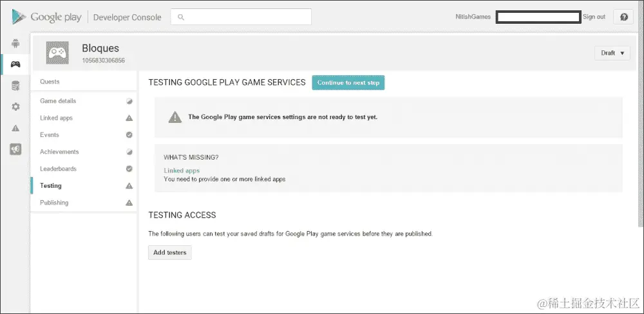644x314 pixels.
Task: Click the 'TESTING ACCESS' heading
Action: pyautogui.click(x=182, y=215)
